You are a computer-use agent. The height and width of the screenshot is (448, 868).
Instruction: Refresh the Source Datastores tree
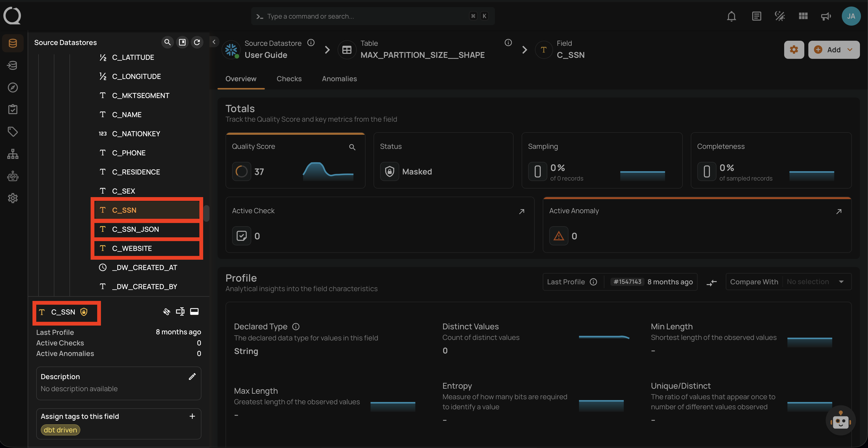pyautogui.click(x=197, y=42)
